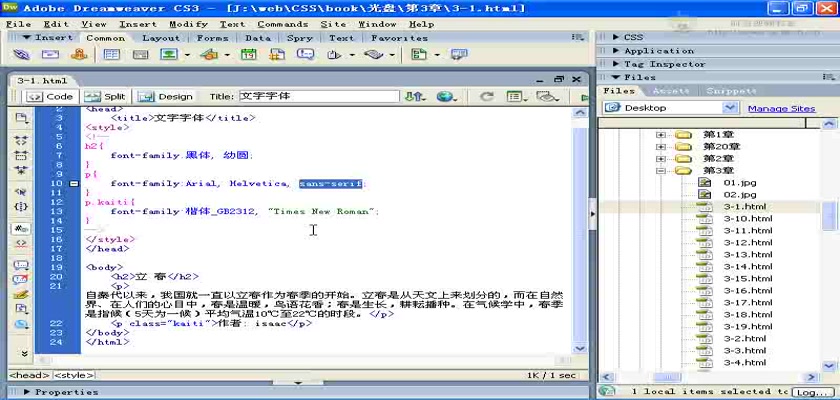The width and height of the screenshot is (840, 400).
Task: Click the Script insert icon
Action: pos(373,55)
